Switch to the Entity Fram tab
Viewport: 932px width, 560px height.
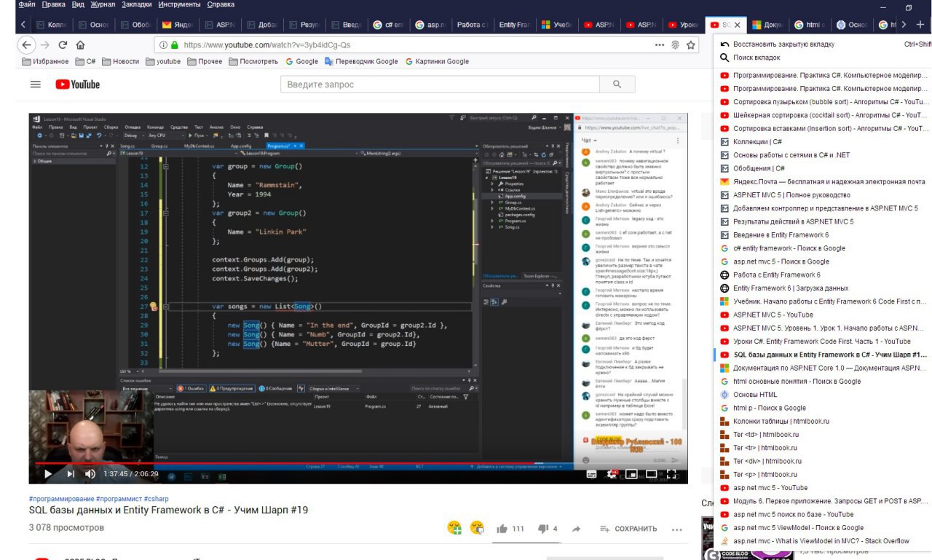tap(514, 25)
